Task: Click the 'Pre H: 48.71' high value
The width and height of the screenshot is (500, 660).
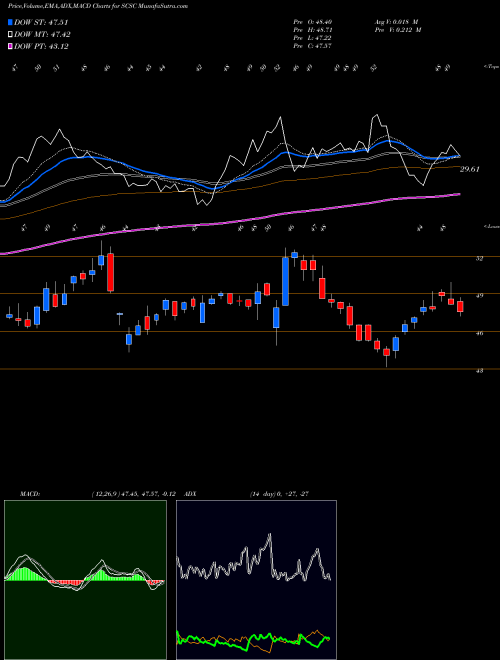Action: tap(313, 30)
